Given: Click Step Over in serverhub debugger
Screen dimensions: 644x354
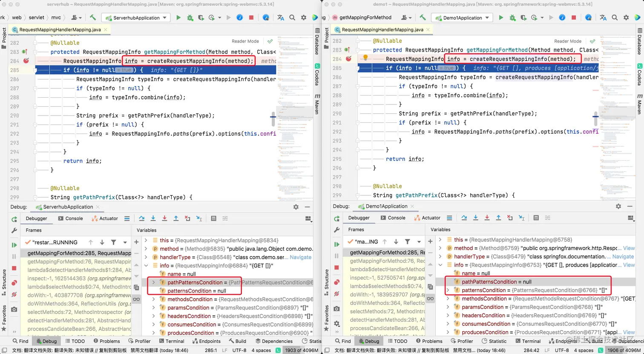Looking at the screenshot, I should pyautogui.click(x=142, y=218).
